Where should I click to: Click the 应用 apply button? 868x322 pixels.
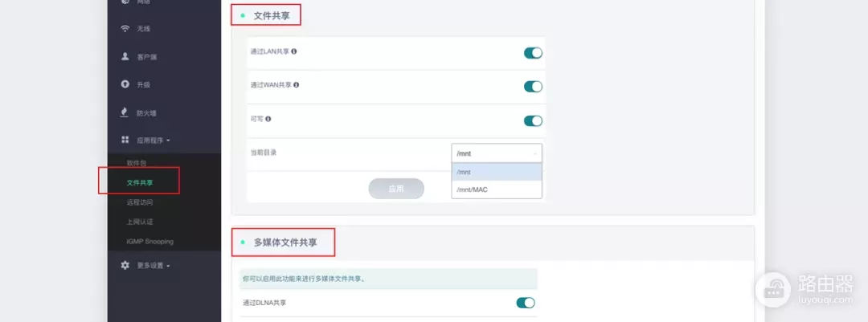pos(396,189)
